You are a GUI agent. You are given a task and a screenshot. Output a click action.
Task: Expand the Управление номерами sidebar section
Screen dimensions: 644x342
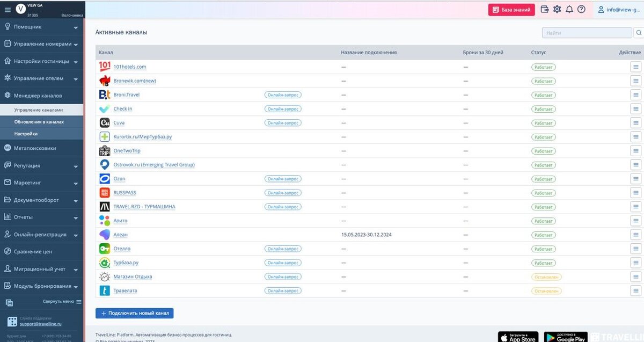pos(42,44)
